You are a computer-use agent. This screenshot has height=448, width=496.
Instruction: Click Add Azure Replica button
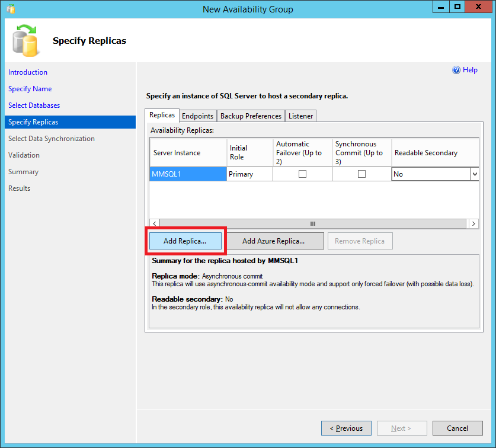[273, 241]
